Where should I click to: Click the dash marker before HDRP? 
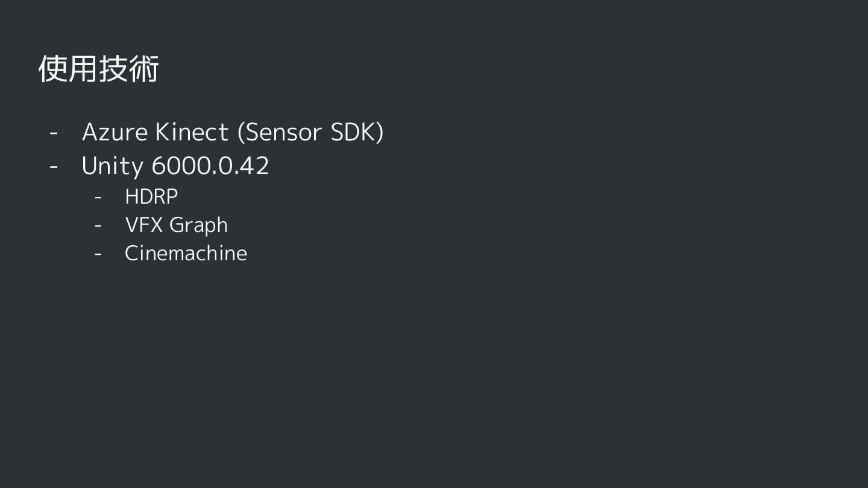coord(98,197)
